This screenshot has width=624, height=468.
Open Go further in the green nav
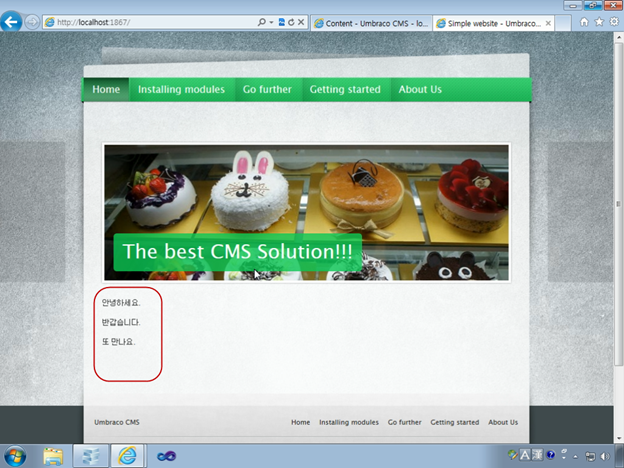click(x=267, y=90)
